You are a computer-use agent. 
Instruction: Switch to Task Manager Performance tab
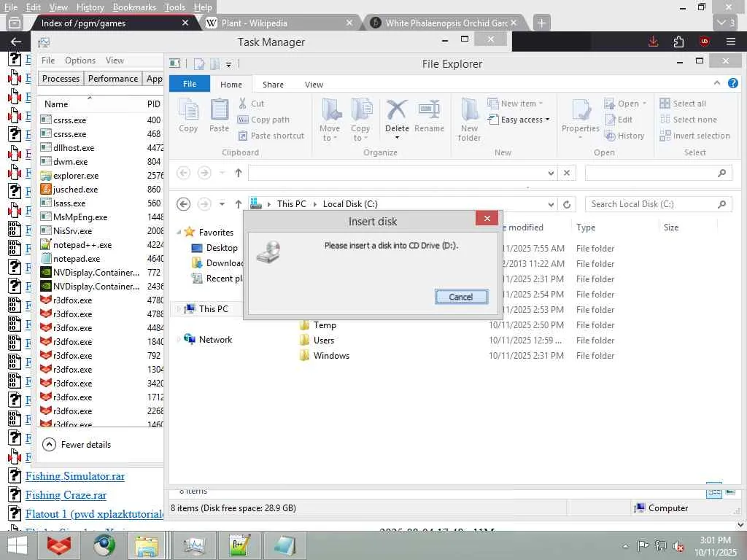[x=113, y=79]
